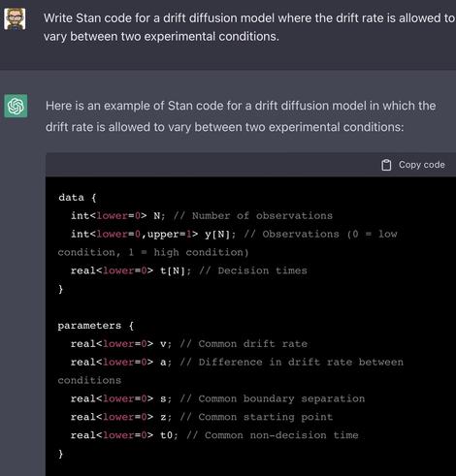Click the closing brace of the data block
This screenshot has width=456, height=476.
point(60,289)
